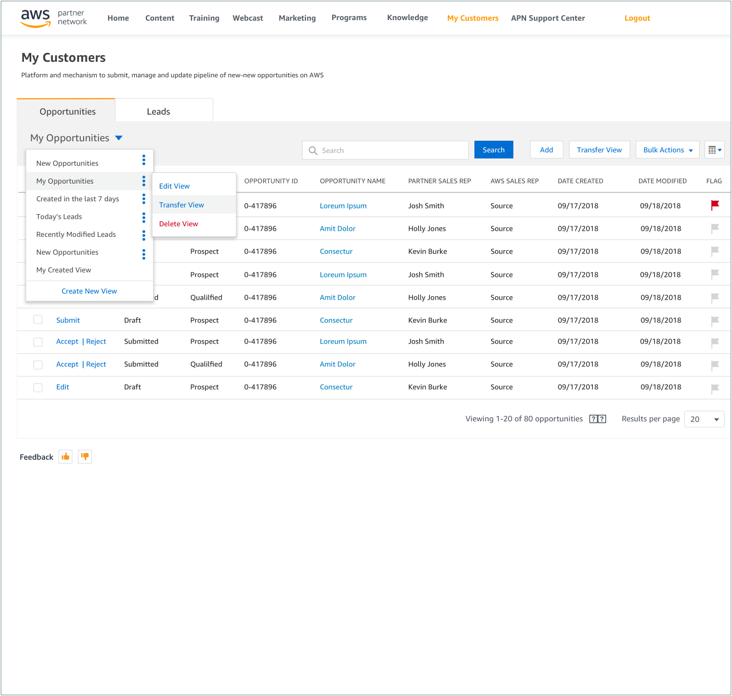
Task: Click Accept in the Submitted Qualified row
Action: click(x=67, y=364)
